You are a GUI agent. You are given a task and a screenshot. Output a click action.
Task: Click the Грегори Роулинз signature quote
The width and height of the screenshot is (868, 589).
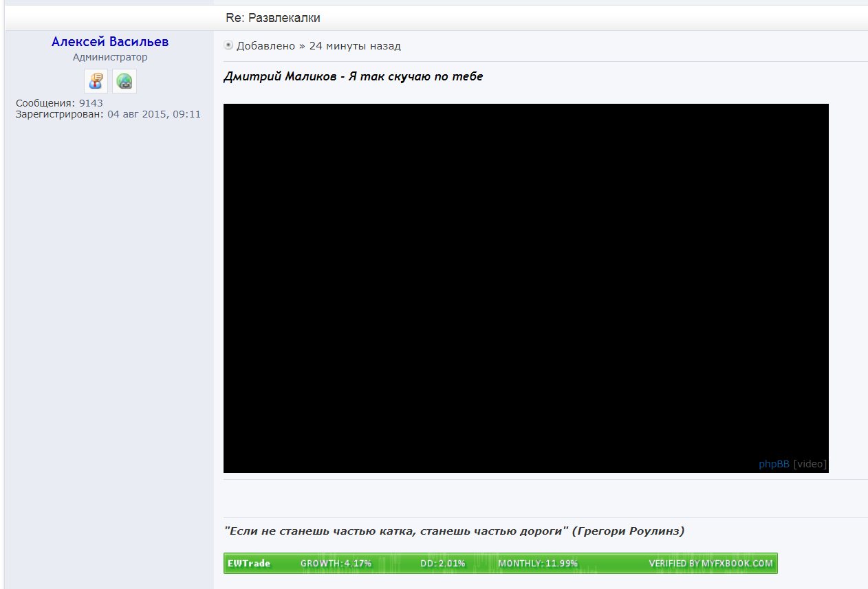pos(454,531)
